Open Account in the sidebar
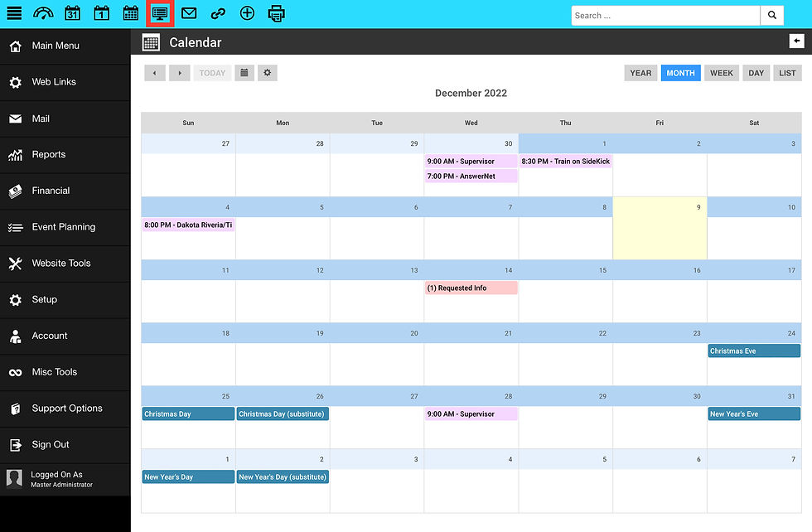The height and width of the screenshot is (532, 812). 65,336
